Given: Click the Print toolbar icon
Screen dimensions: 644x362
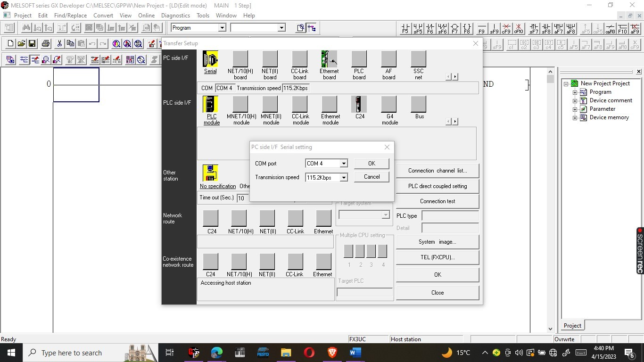Looking at the screenshot, I should click(46, 44).
